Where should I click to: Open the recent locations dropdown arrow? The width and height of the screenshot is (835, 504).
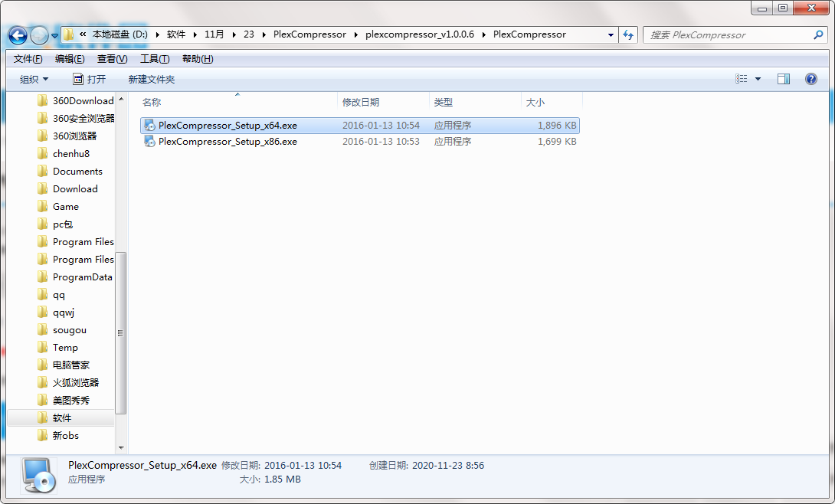[54, 36]
